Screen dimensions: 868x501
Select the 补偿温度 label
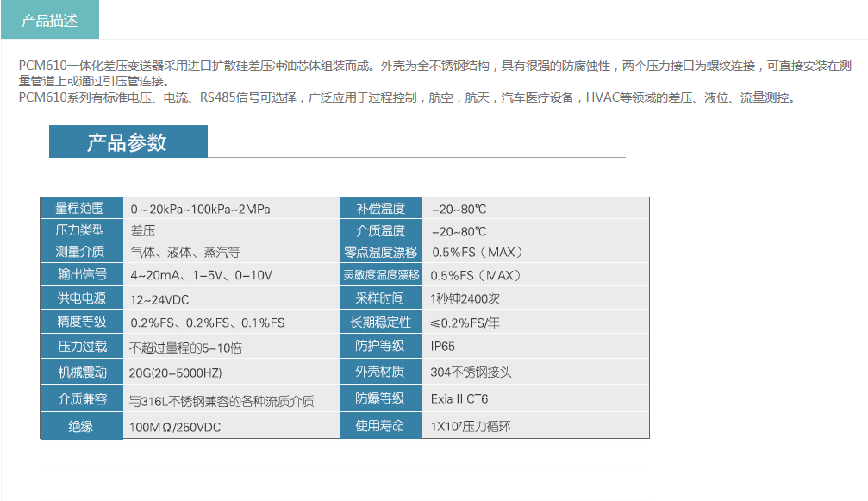381,208
